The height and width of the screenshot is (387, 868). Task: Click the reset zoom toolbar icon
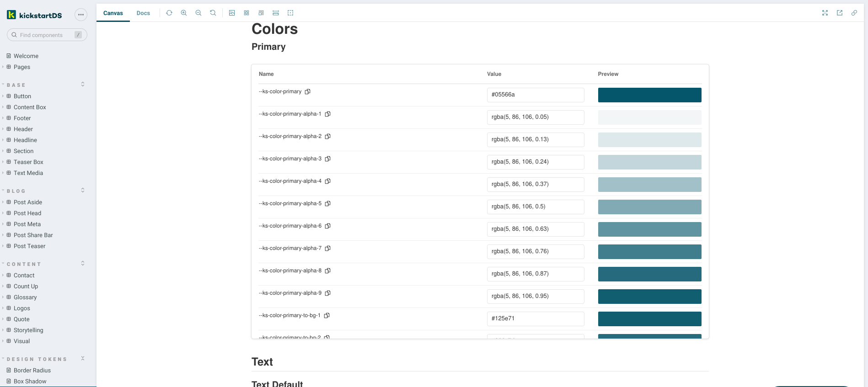point(213,13)
